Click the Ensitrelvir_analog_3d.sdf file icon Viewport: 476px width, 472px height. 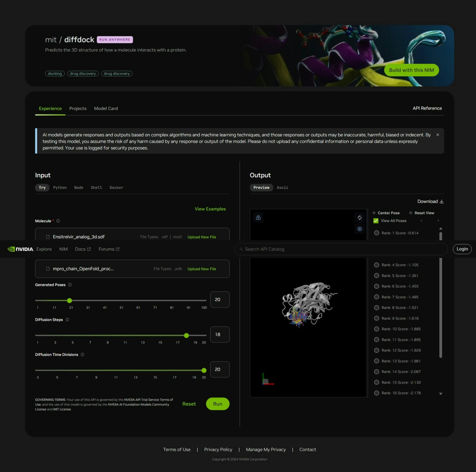(x=48, y=237)
